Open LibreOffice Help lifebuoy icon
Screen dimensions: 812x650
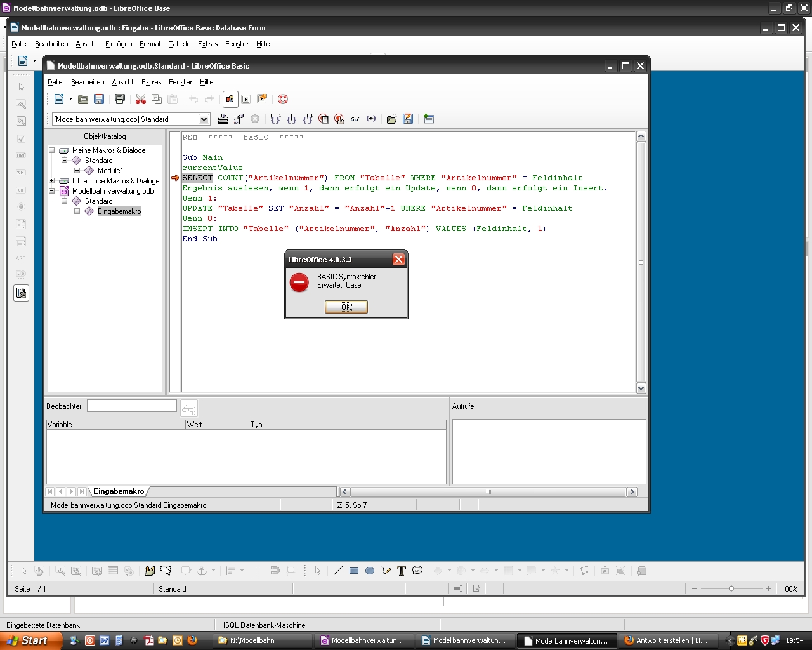tap(283, 99)
